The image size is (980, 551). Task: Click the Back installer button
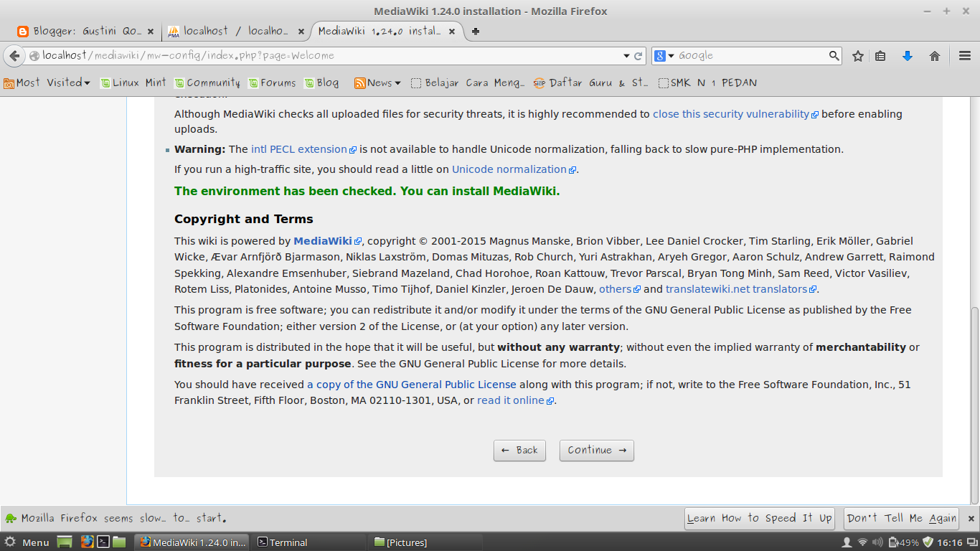tap(519, 451)
